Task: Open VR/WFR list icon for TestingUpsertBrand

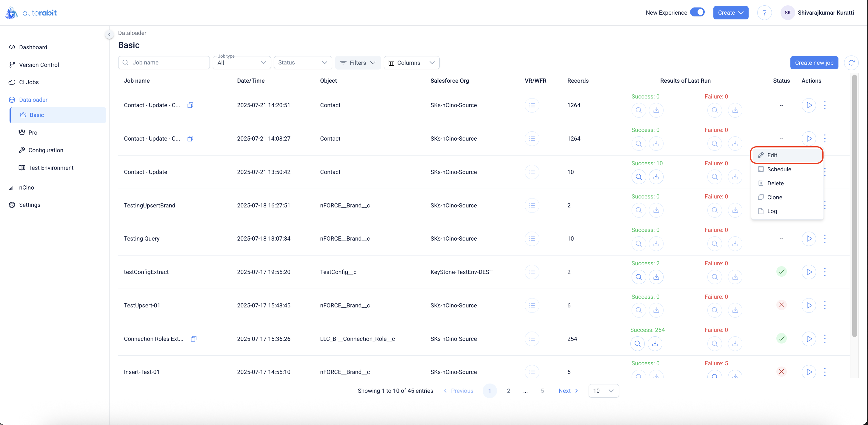Action: coord(532,205)
